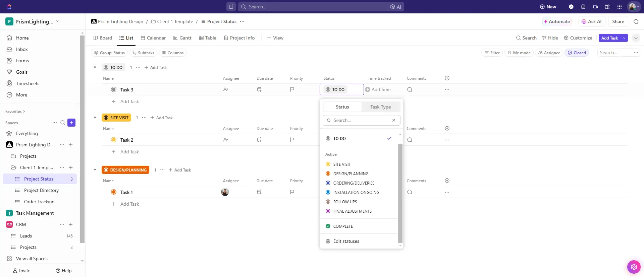Create new space with plus button

[71, 123]
